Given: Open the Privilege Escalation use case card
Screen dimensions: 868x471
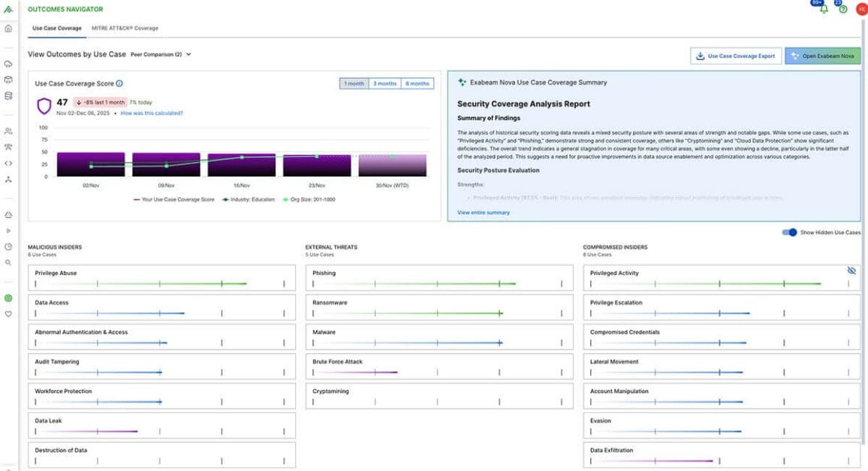Looking at the screenshot, I should (722, 307).
